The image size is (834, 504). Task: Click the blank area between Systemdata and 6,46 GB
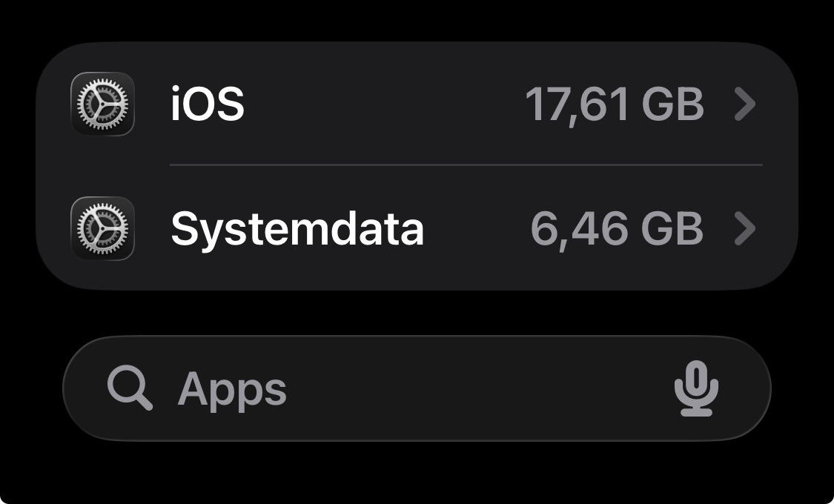477,229
